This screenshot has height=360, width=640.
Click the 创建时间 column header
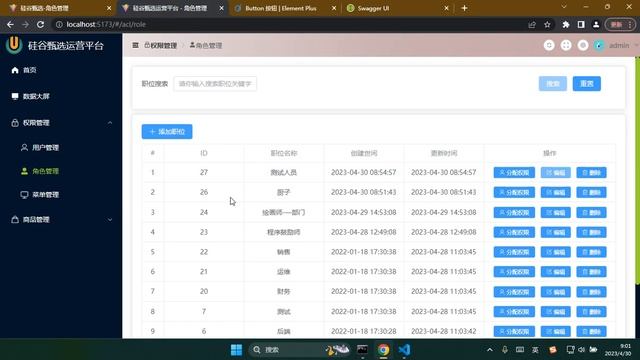(x=364, y=153)
